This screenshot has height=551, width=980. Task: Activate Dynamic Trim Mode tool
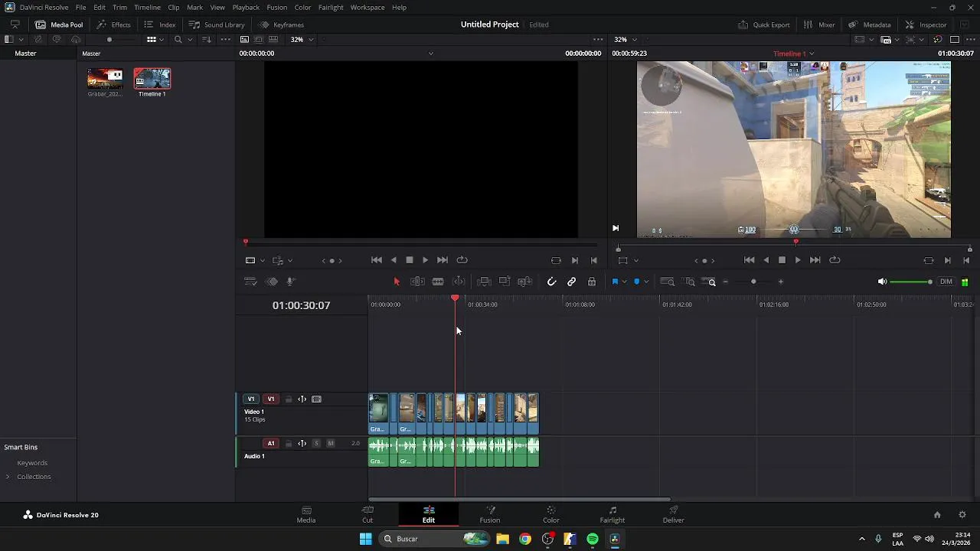point(459,282)
